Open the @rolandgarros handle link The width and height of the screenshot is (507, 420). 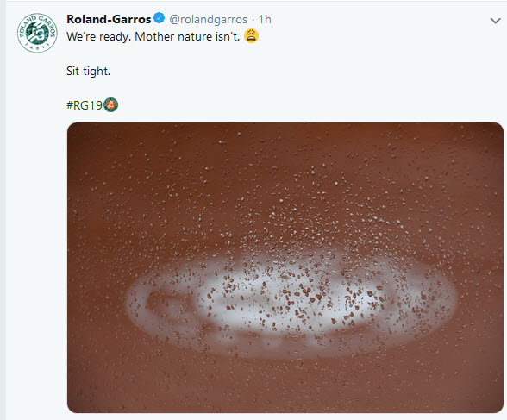point(209,20)
